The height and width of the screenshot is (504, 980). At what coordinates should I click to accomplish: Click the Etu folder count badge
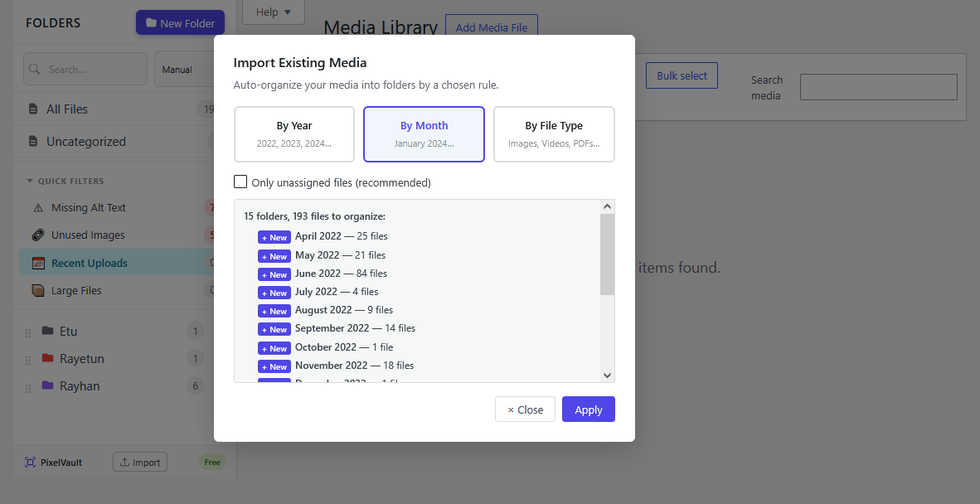click(x=195, y=331)
